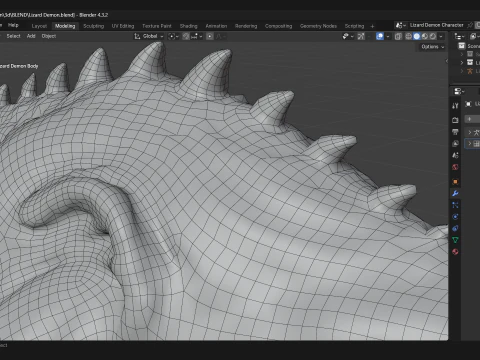
Task: Open the Object Constraints properties tab
Action: pyautogui.click(x=455, y=228)
